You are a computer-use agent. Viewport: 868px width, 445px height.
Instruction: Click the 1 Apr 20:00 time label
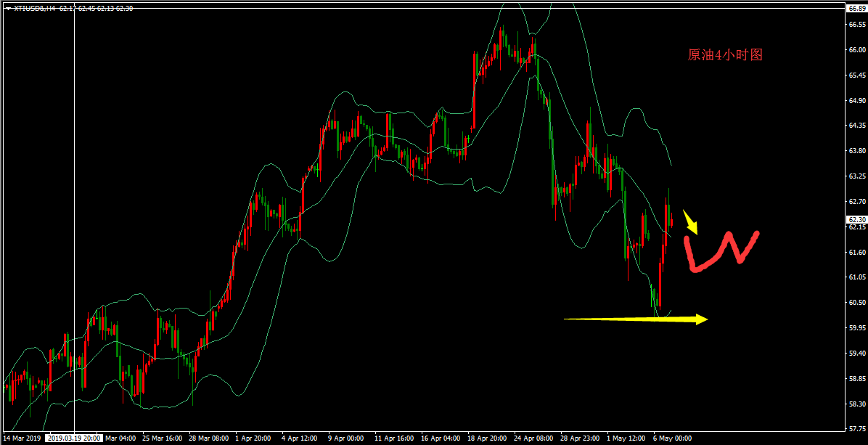click(253, 438)
